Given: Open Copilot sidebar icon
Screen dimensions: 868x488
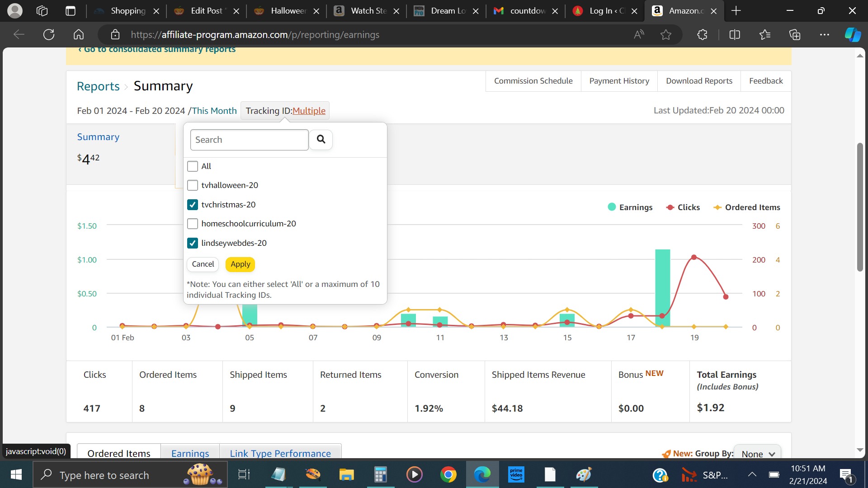Looking at the screenshot, I should coord(853,34).
